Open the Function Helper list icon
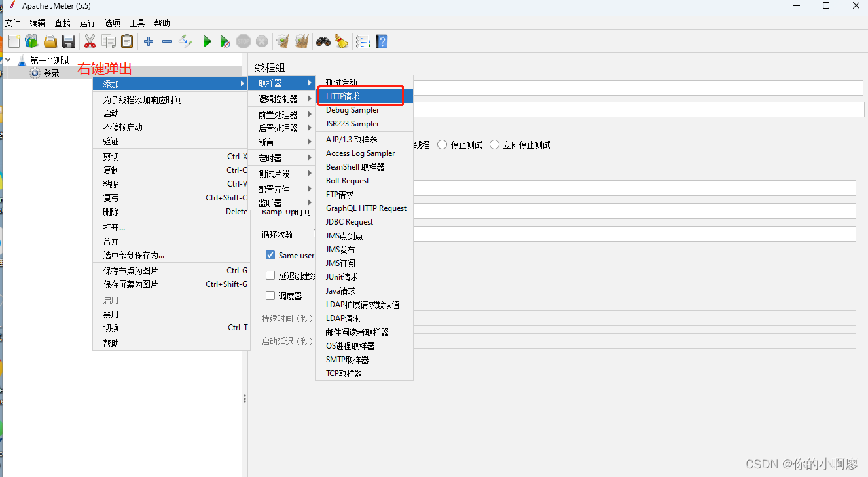The image size is (868, 477). click(363, 41)
